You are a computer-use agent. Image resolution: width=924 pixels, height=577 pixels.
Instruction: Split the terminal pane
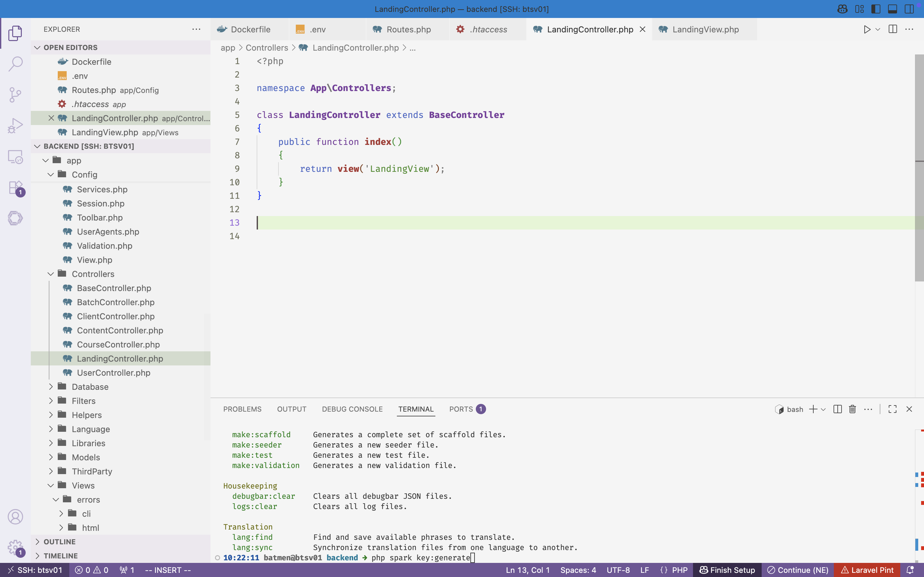[837, 409]
